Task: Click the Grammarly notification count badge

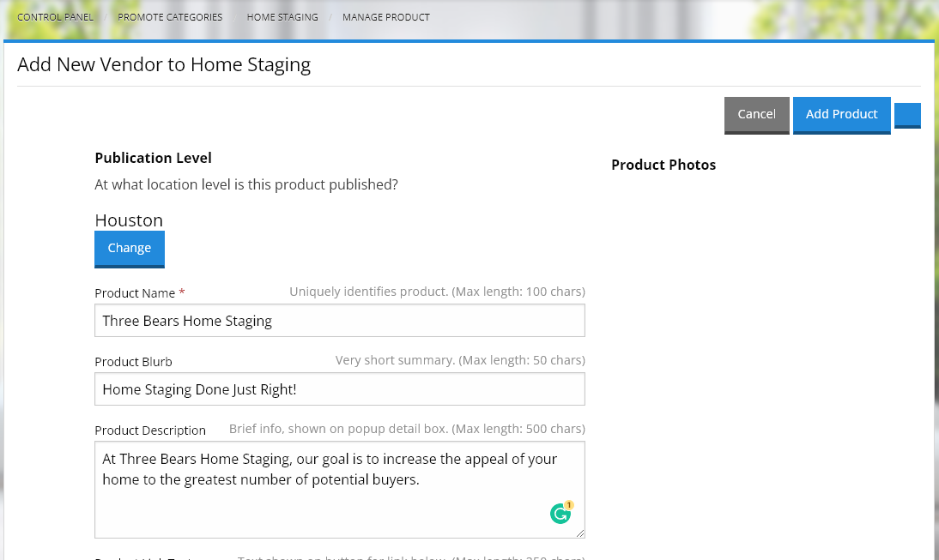Action: click(x=567, y=506)
